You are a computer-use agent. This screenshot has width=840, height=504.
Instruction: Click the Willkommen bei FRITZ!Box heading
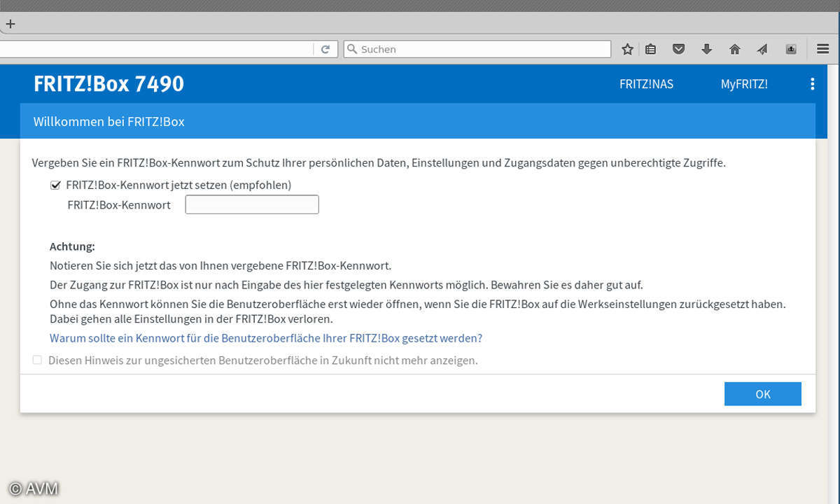[108, 122]
